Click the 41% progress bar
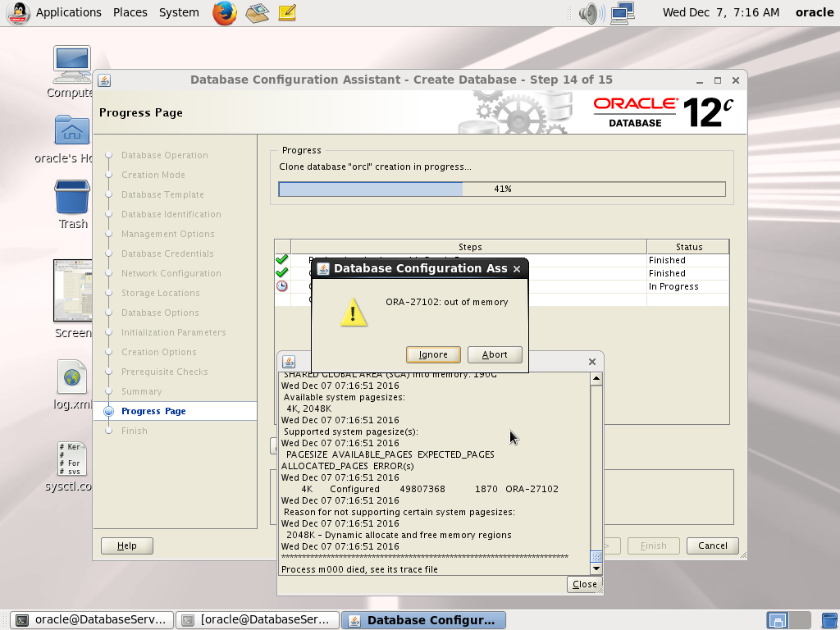Viewport: 840px width, 630px height. [502, 189]
